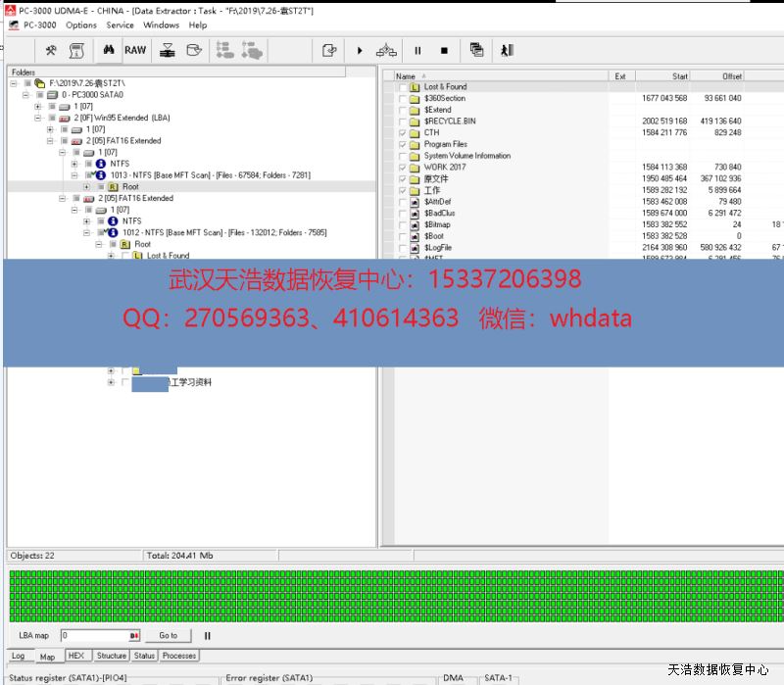
Task: Tick the $RECYCLE.BIN checkbox
Action: (x=402, y=122)
